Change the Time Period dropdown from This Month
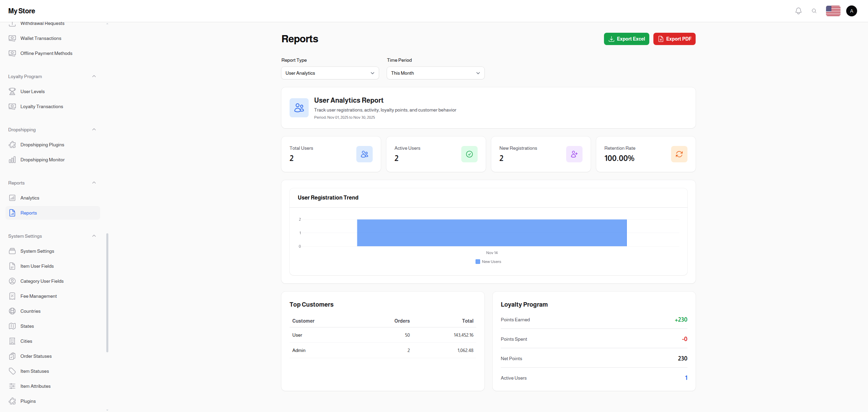 tap(435, 73)
